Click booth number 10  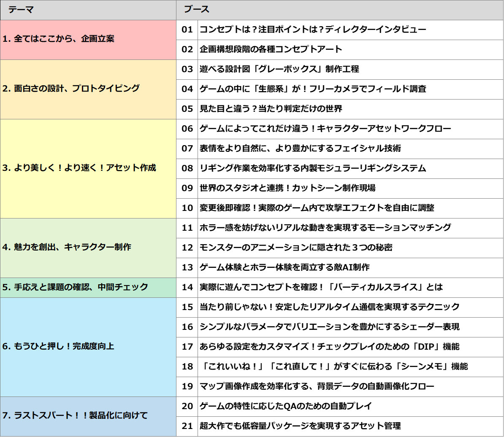(187, 208)
